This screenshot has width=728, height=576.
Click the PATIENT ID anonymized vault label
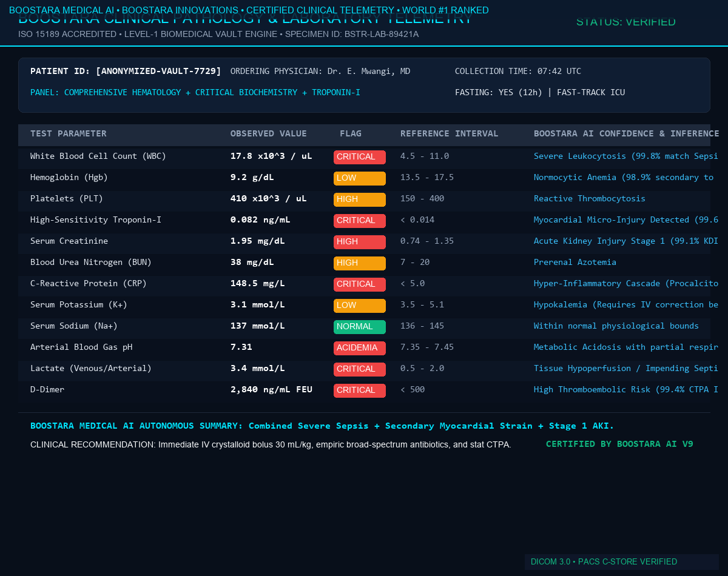[x=126, y=71]
